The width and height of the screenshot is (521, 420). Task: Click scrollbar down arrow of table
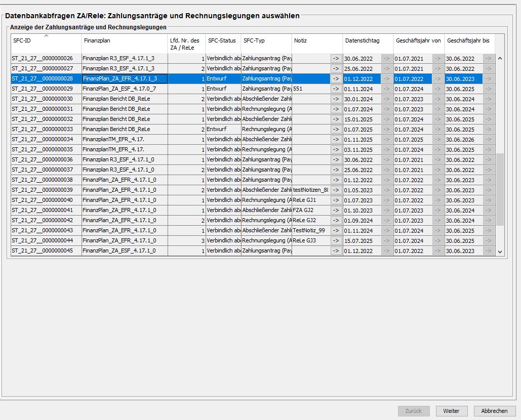point(500,251)
